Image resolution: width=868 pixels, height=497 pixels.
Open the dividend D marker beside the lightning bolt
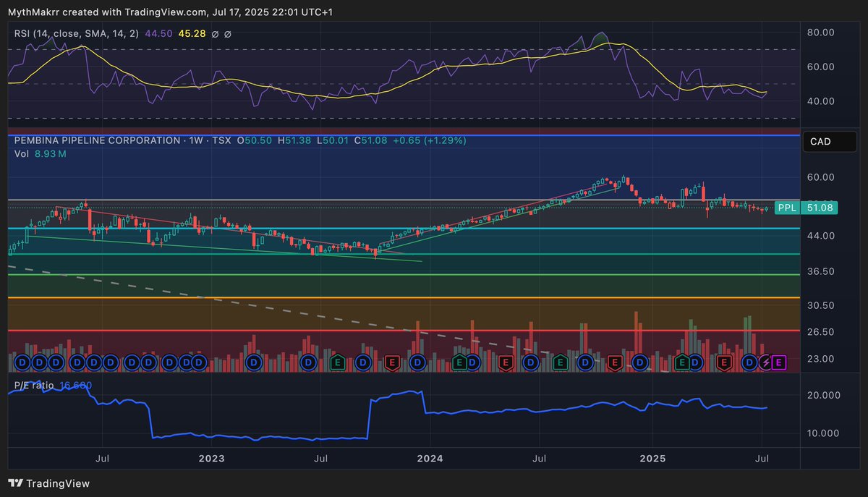(751, 361)
